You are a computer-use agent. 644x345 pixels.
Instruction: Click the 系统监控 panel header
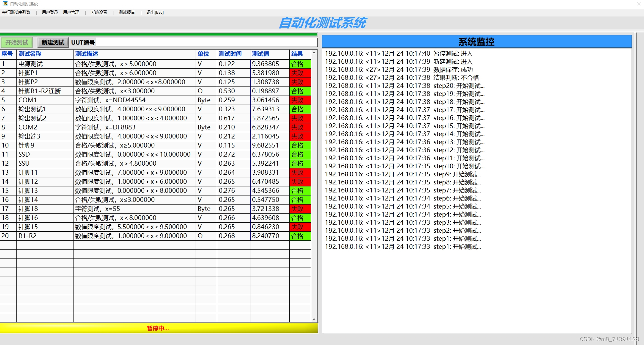(x=477, y=42)
